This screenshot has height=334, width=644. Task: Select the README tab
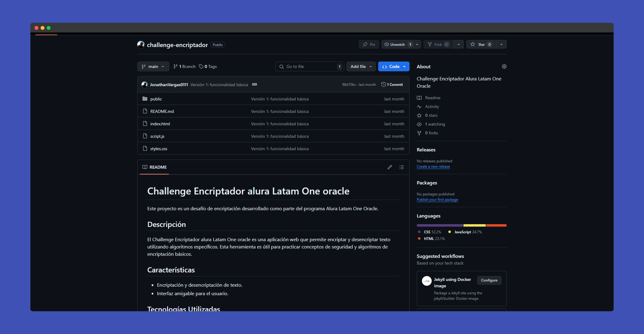155,167
